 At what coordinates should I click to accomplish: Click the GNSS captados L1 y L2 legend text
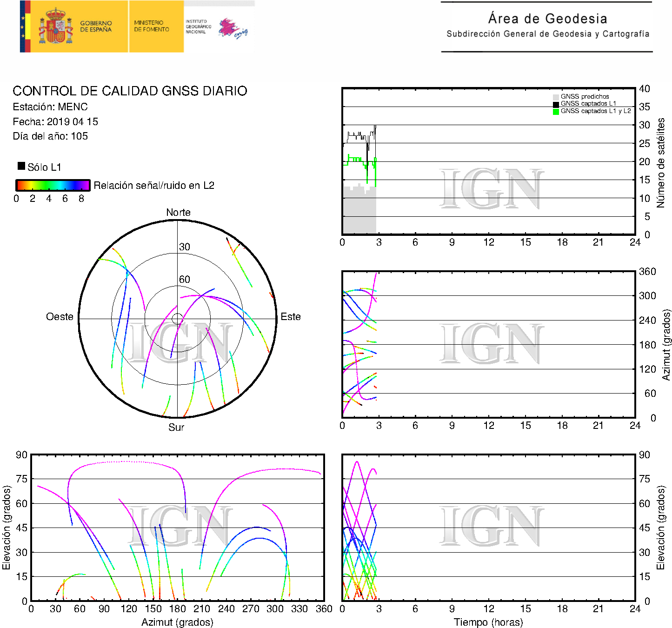[596, 111]
